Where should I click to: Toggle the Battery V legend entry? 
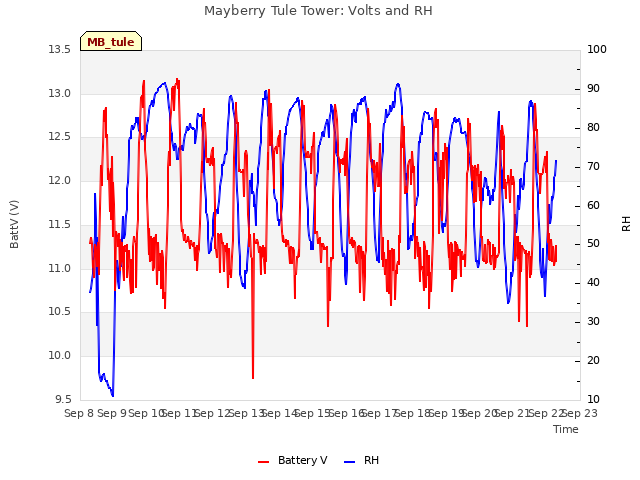click(293, 460)
